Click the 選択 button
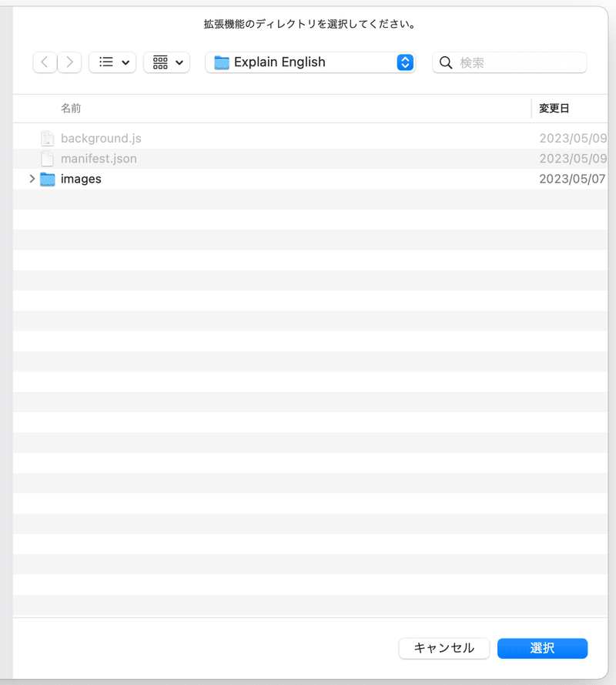The image size is (616, 685). 542,648
